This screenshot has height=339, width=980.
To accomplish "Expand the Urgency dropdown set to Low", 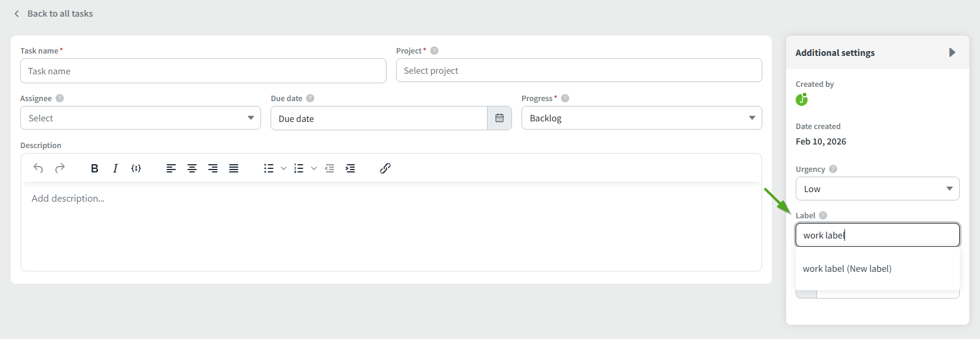I will (x=877, y=189).
